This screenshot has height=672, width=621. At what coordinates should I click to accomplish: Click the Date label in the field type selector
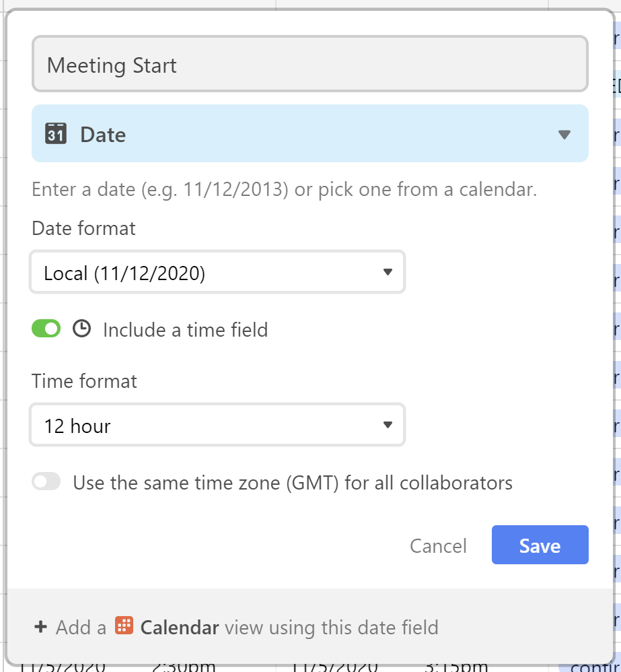point(103,135)
